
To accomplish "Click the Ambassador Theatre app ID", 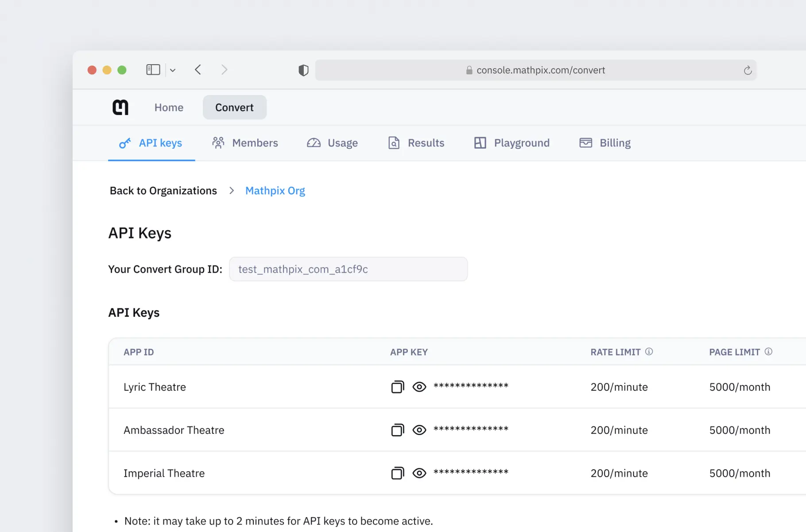I will click(x=174, y=430).
